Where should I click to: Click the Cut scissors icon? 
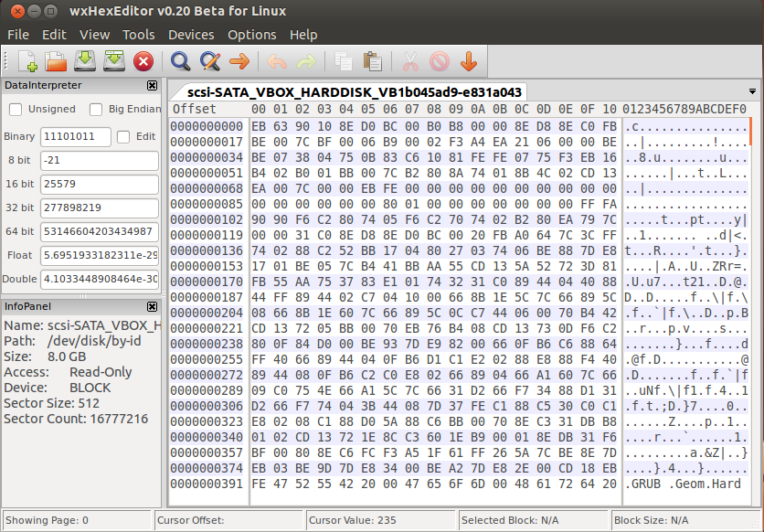coord(410,62)
